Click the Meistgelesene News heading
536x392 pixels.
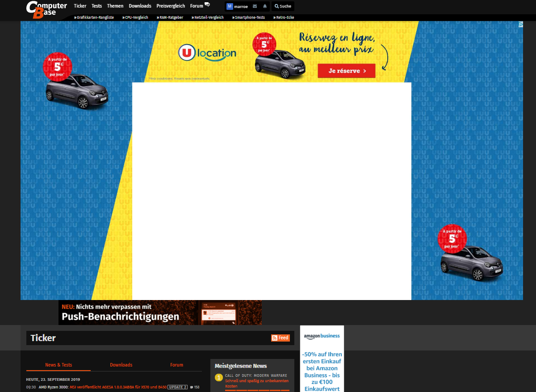point(241,366)
